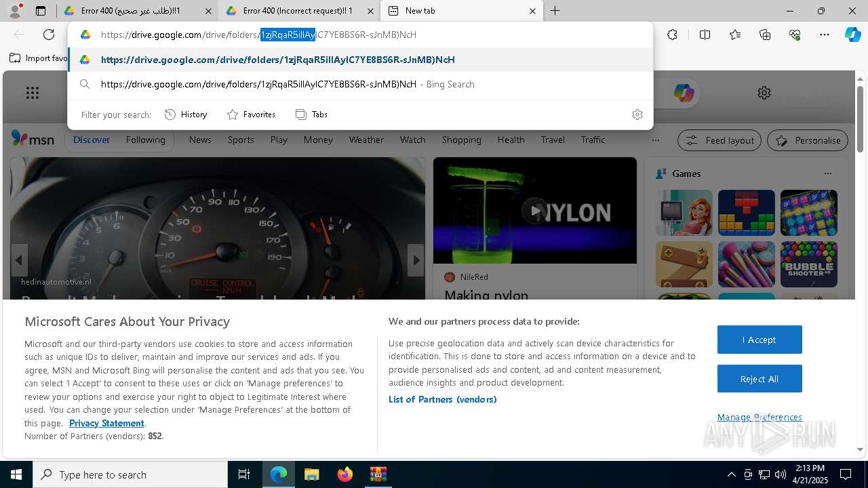The height and width of the screenshot is (488, 868).
Task: Filter search suggestions by History
Action: point(186,115)
